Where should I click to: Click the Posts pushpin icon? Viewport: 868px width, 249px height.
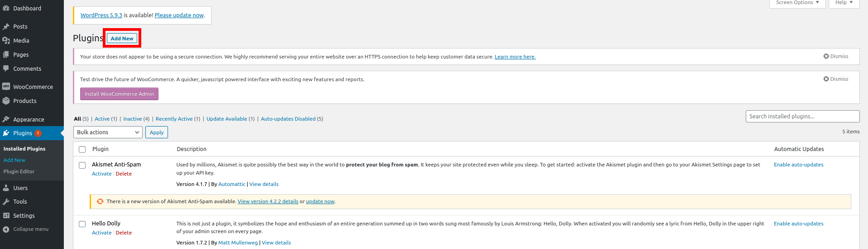(x=6, y=27)
